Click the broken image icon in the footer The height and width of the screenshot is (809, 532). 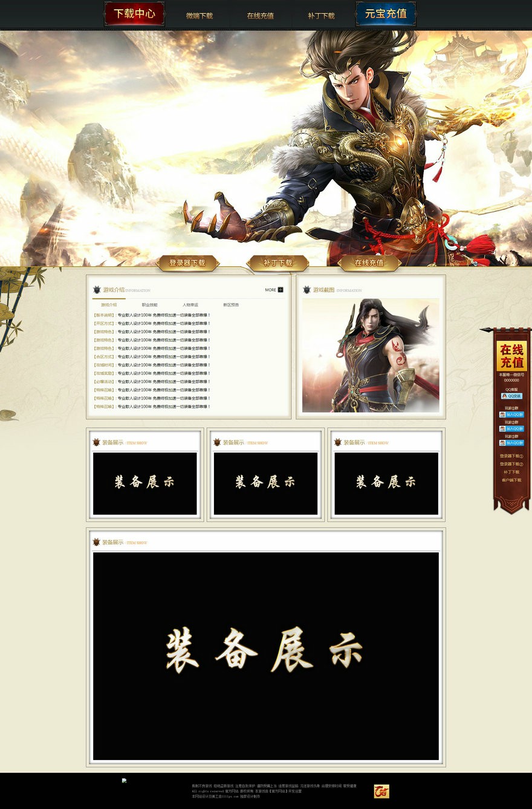(125, 781)
